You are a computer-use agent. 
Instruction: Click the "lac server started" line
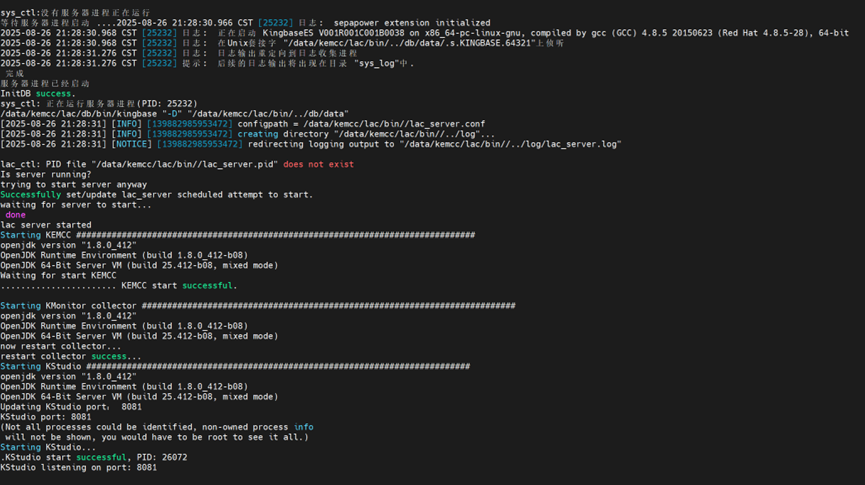tap(46, 225)
